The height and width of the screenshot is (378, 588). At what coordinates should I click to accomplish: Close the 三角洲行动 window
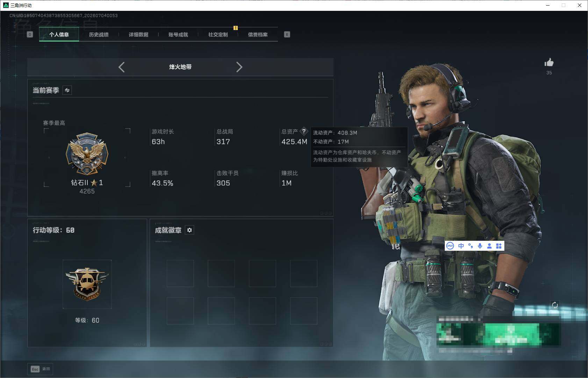[x=580, y=5]
